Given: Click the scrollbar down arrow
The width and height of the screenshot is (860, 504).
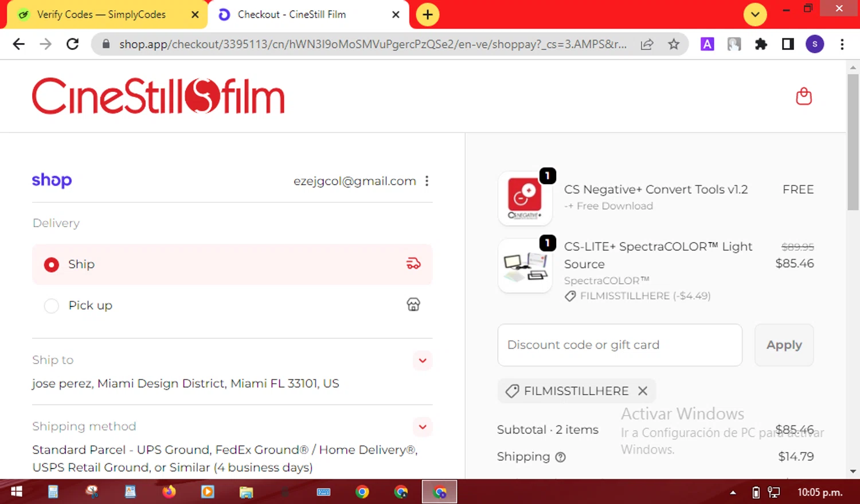Looking at the screenshot, I should (x=853, y=471).
